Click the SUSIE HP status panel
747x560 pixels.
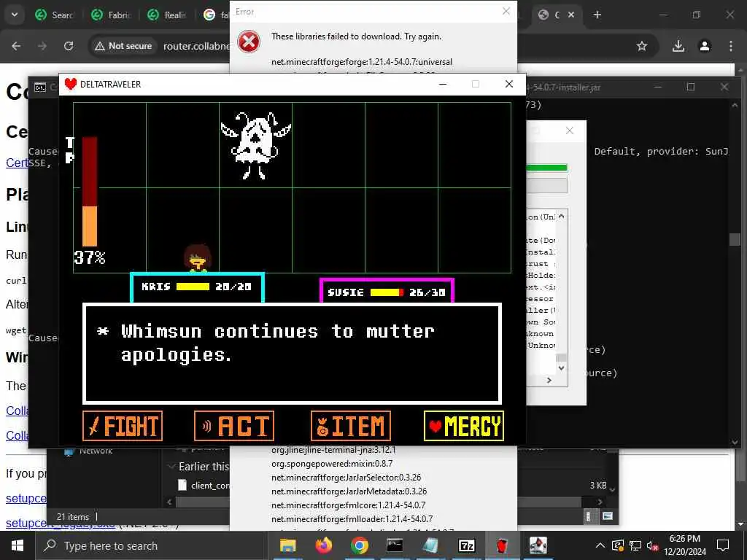[387, 291]
